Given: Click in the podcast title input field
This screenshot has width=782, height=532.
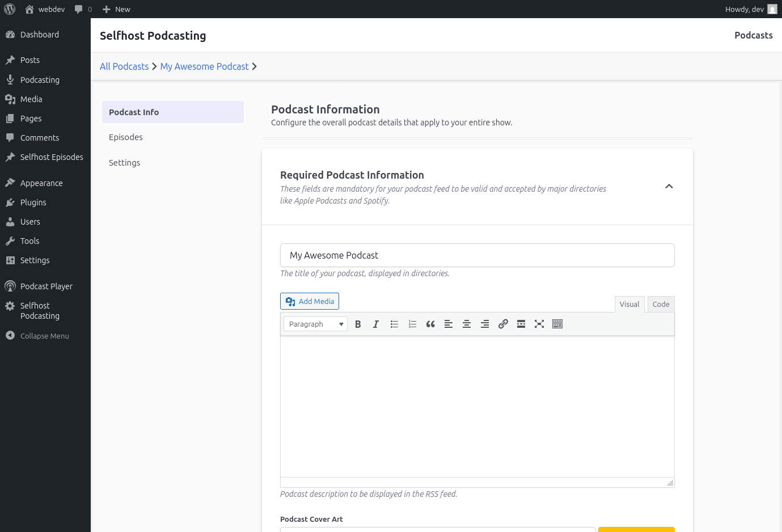Looking at the screenshot, I should click(477, 255).
